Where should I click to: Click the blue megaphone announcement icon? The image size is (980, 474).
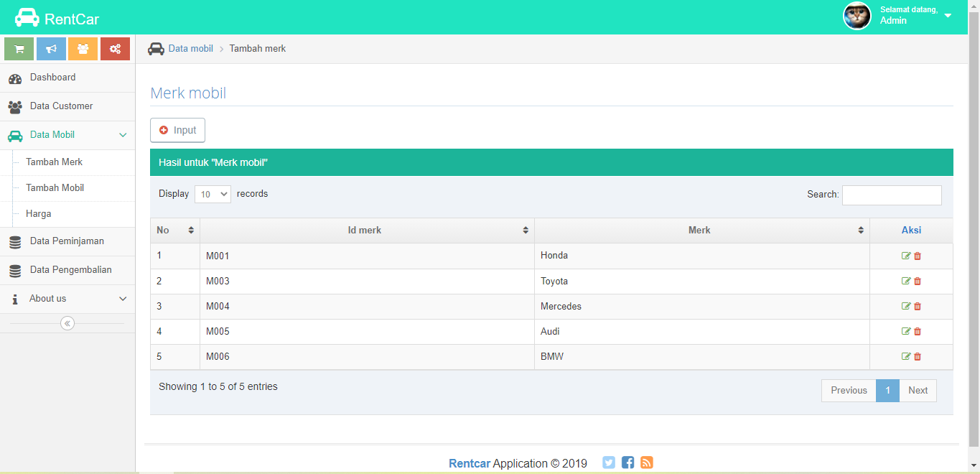click(51, 48)
